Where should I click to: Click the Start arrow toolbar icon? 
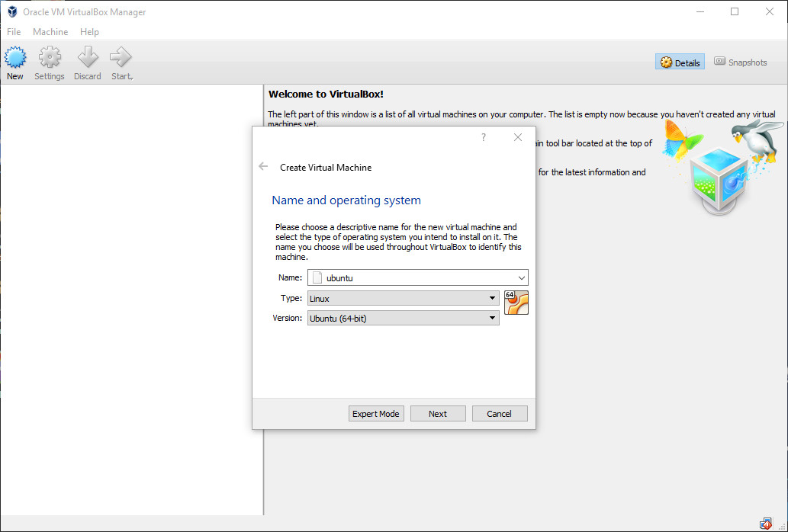[121, 62]
